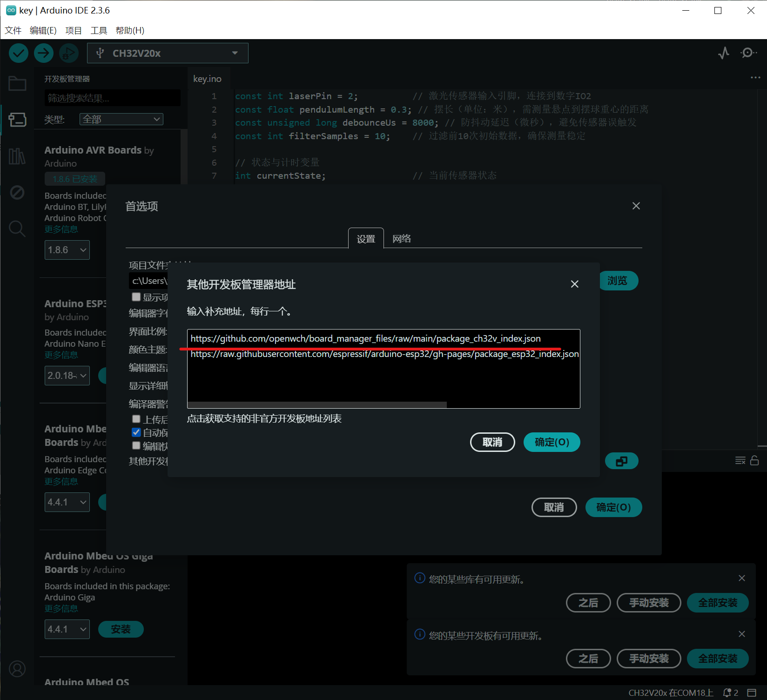Open the Sketchbook folder sidebar icon
The image size is (767, 700).
point(17,84)
